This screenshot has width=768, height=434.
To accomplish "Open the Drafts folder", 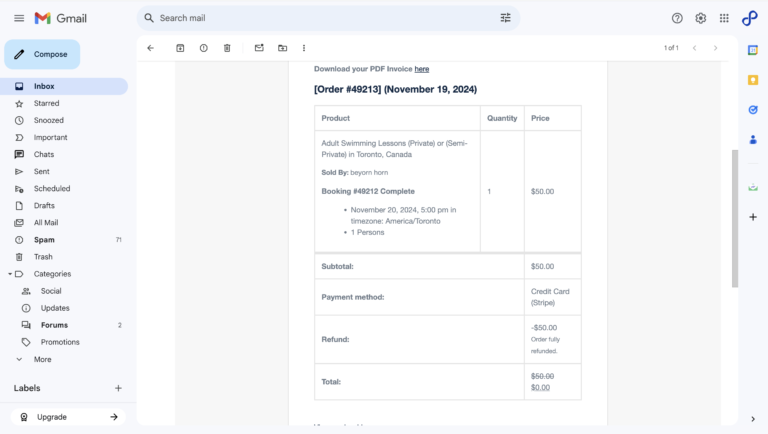I will point(64,206).
